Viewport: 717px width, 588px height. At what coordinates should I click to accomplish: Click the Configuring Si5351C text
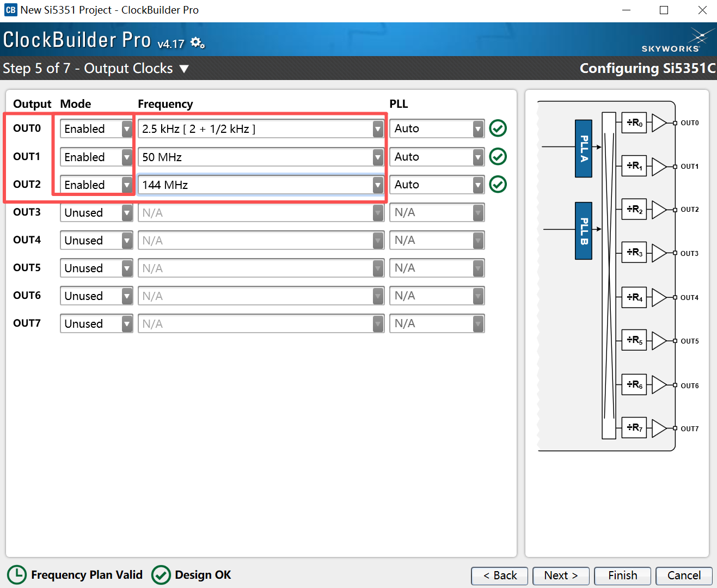pos(647,69)
